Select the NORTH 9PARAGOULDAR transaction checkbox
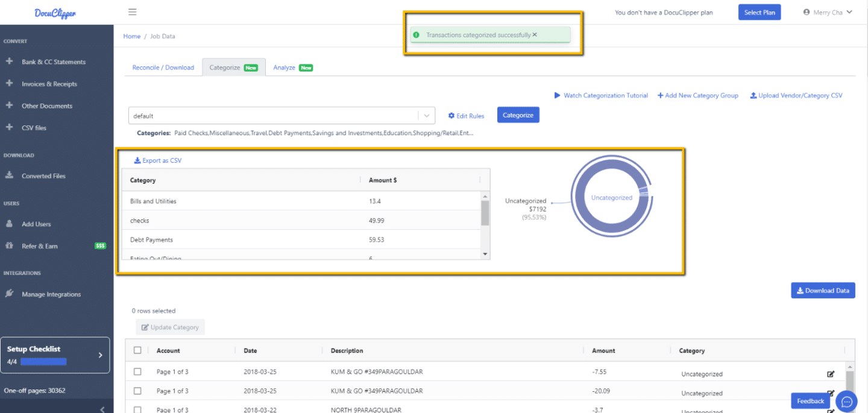 [x=137, y=409]
